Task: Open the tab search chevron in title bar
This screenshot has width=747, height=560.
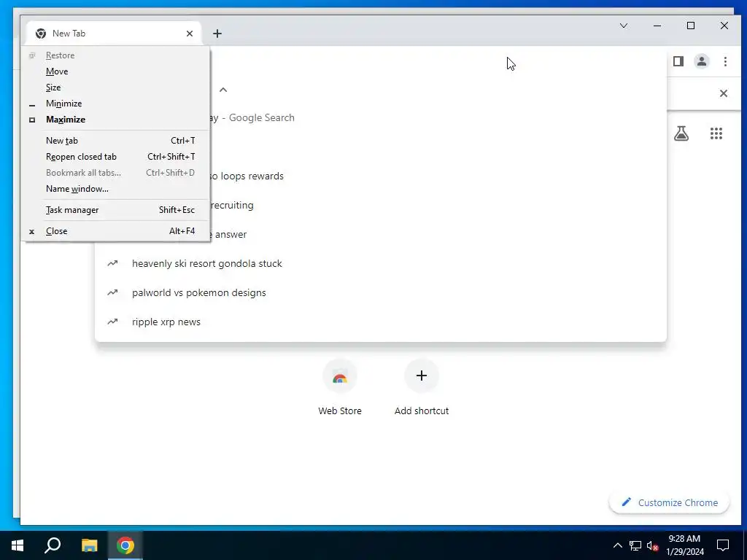Action: point(624,26)
